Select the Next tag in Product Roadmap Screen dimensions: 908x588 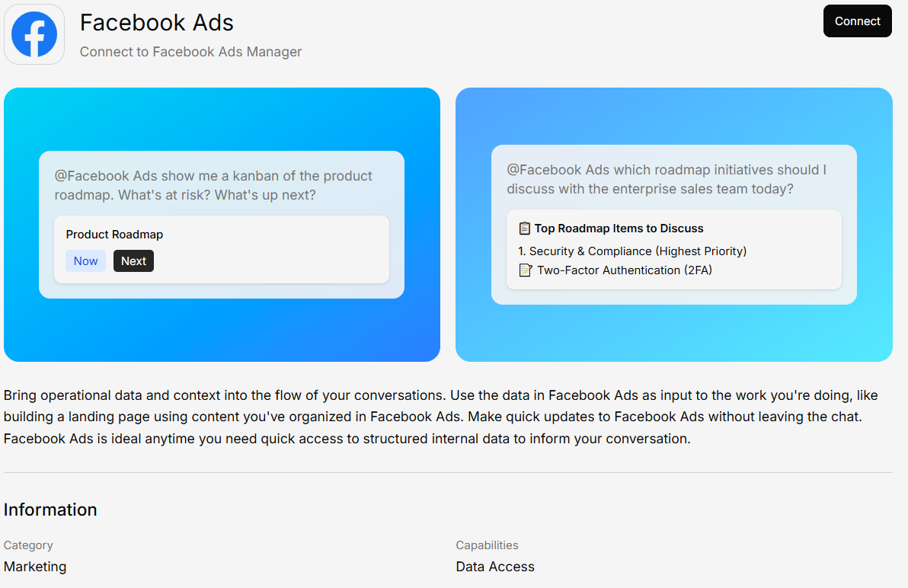pos(133,261)
